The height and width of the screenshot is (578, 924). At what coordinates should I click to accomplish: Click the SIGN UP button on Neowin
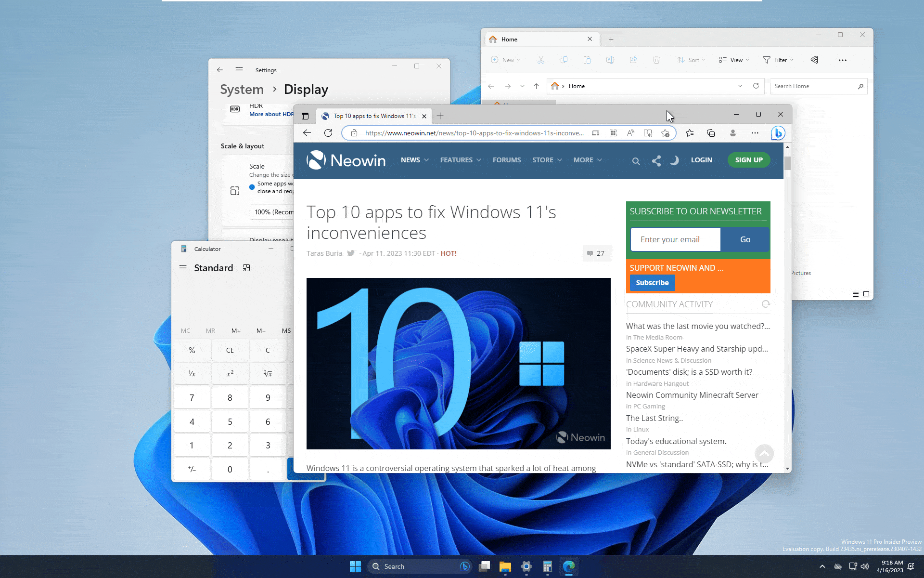click(748, 160)
